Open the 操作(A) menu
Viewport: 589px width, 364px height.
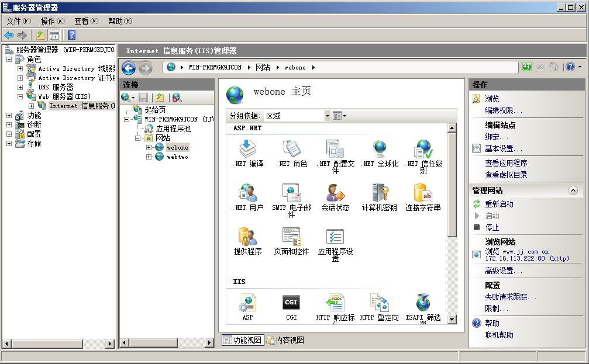pyautogui.click(x=53, y=21)
